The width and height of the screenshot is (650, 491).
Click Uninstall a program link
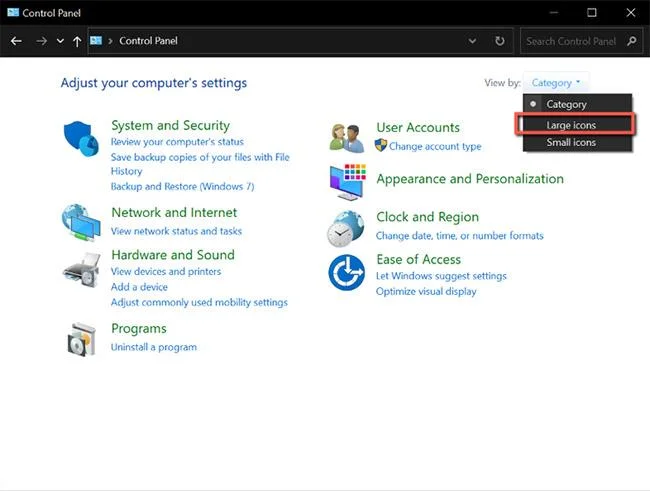154,347
